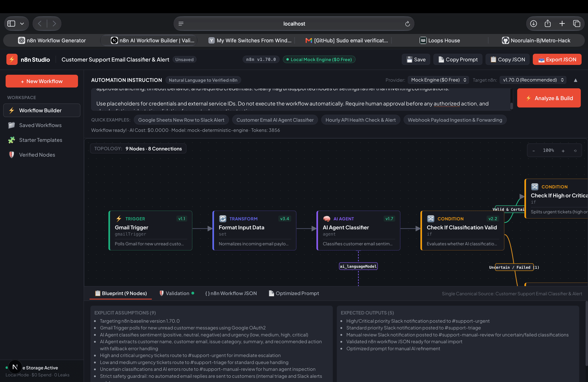The width and height of the screenshot is (588, 382).
Task: Switch to n8n Workflow JSON tab
Action: (x=231, y=293)
